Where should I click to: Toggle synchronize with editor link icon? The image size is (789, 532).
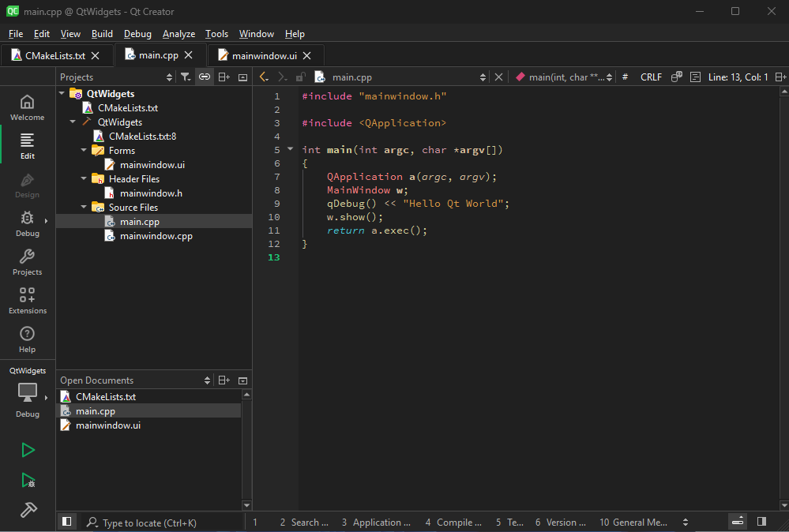[x=205, y=77]
